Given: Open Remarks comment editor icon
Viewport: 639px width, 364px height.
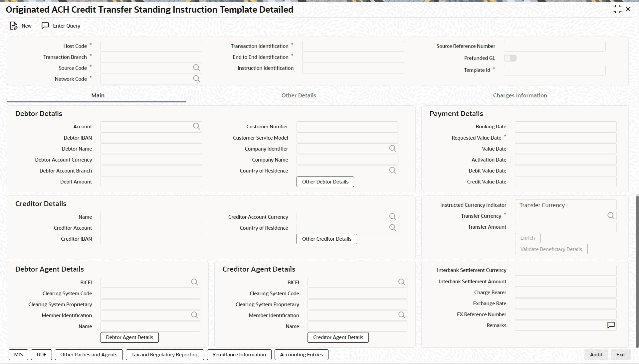Looking at the screenshot, I should (x=611, y=325).
